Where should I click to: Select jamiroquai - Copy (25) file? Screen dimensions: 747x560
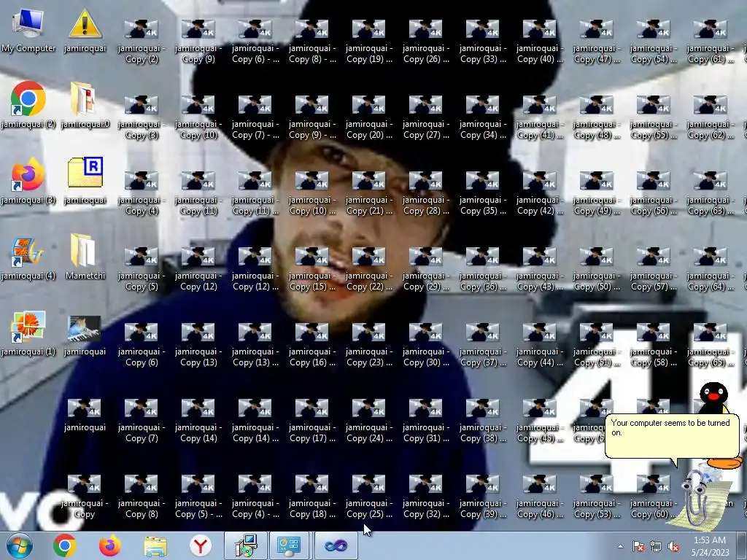[x=368, y=495]
